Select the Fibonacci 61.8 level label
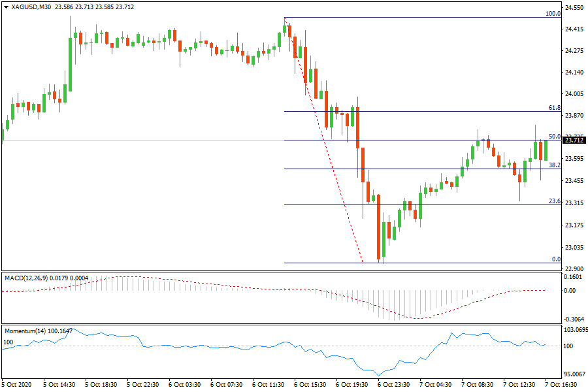The width and height of the screenshot is (588, 392). click(554, 107)
